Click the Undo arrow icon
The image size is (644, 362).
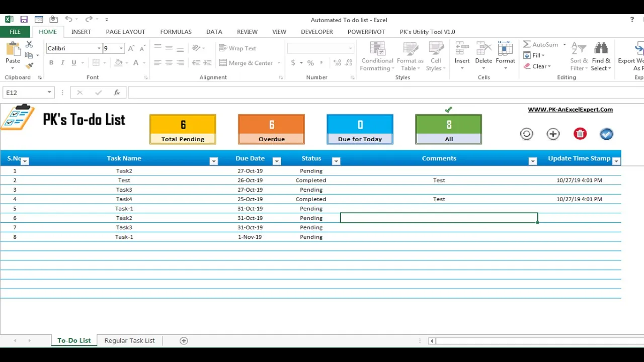(x=68, y=20)
